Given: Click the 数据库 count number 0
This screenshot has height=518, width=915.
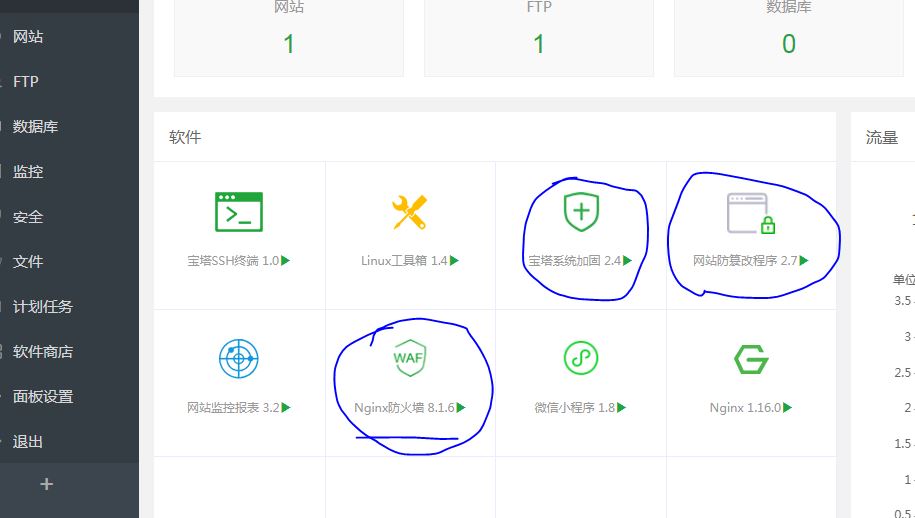Looking at the screenshot, I should pyautogui.click(x=789, y=44).
